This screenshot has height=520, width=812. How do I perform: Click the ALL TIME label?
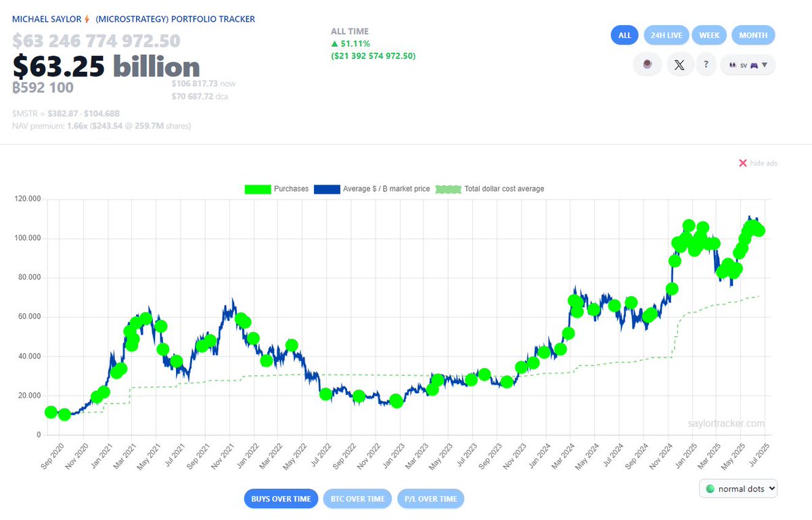coord(350,32)
